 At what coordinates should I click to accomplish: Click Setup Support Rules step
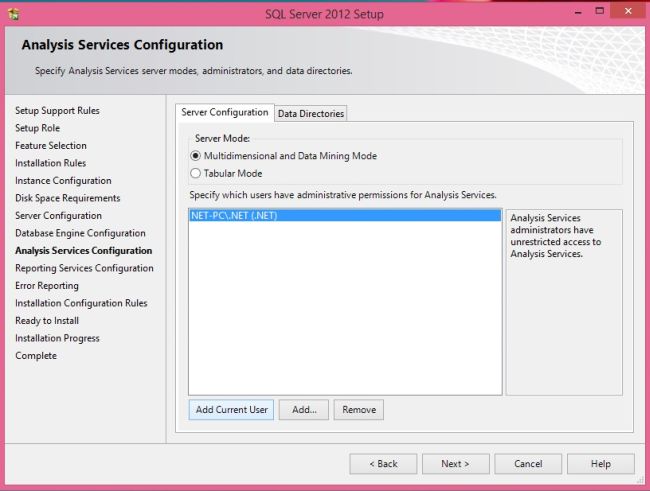pyautogui.click(x=57, y=111)
